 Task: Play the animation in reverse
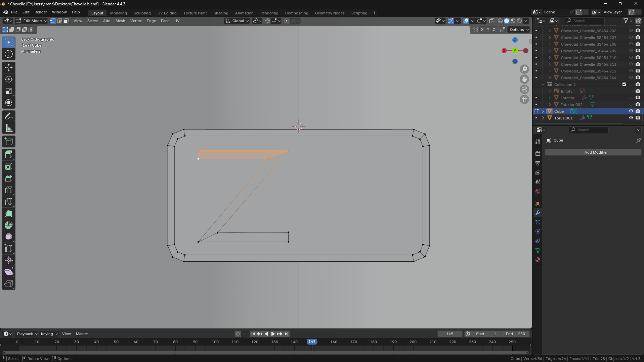(x=266, y=334)
